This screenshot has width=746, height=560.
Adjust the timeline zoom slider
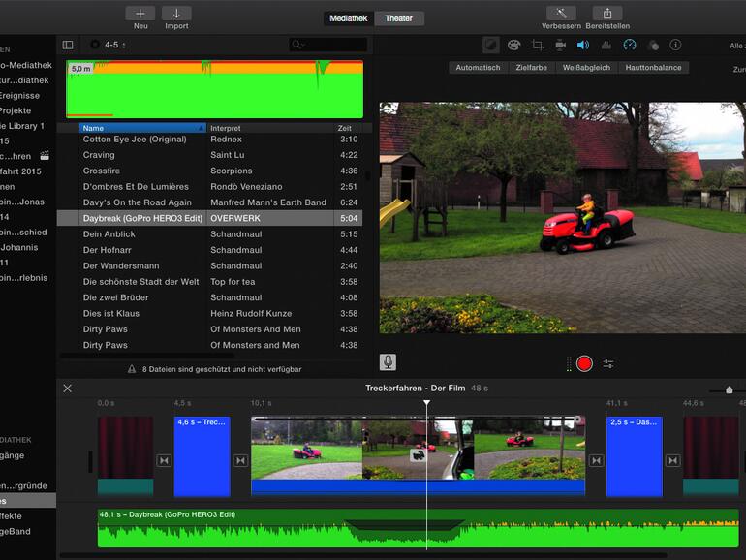pos(730,389)
